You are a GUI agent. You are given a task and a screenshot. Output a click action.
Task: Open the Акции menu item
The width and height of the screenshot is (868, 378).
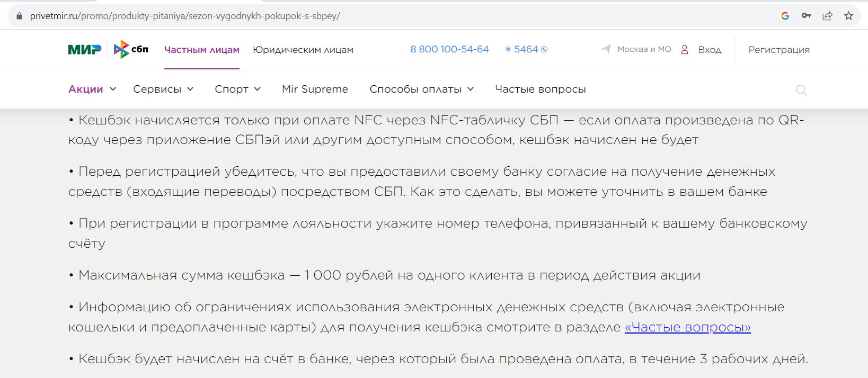pos(86,89)
